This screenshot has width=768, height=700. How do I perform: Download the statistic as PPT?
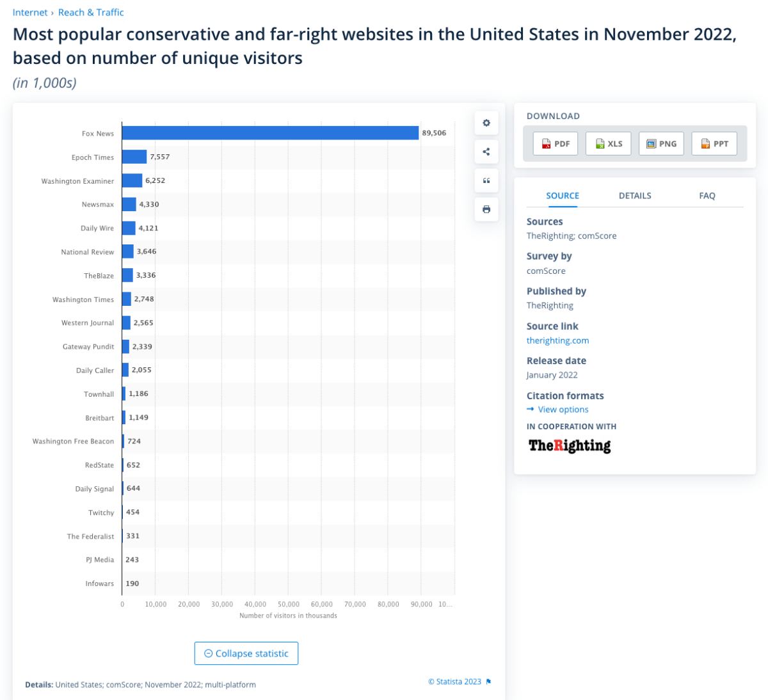(x=714, y=144)
